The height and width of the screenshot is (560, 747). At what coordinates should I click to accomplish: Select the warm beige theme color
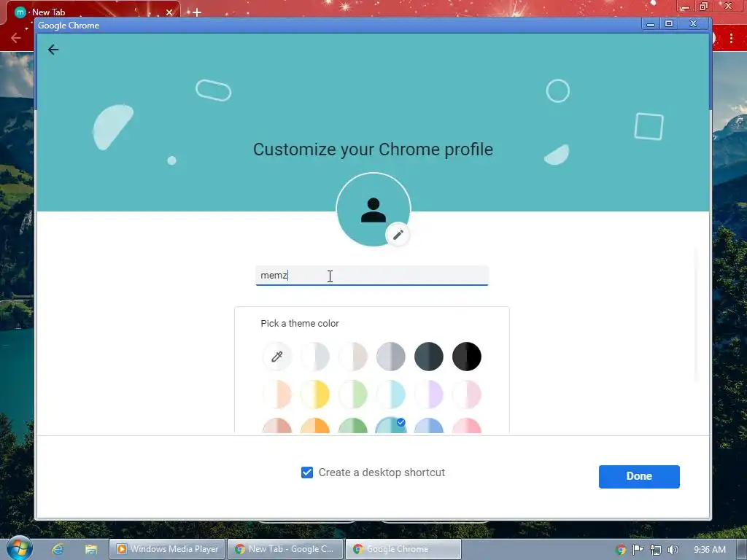point(353,356)
